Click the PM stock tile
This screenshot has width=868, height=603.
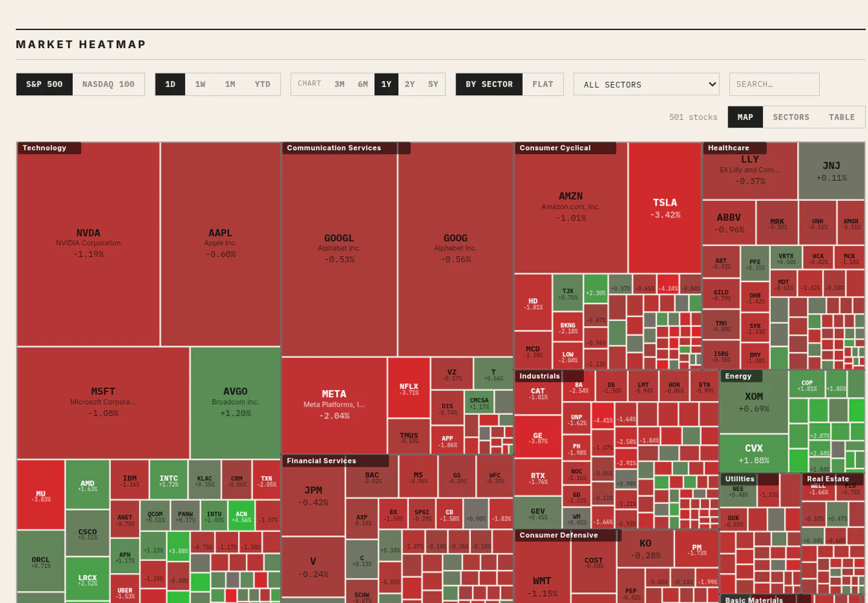pyautogui.click(x=697, y=549)
